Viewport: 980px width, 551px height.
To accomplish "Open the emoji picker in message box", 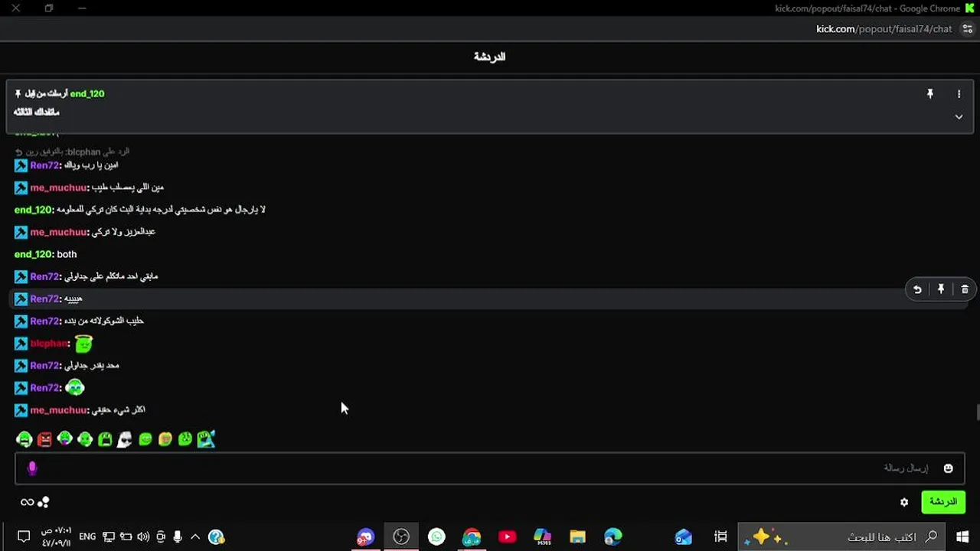I will tap(948, 468).
